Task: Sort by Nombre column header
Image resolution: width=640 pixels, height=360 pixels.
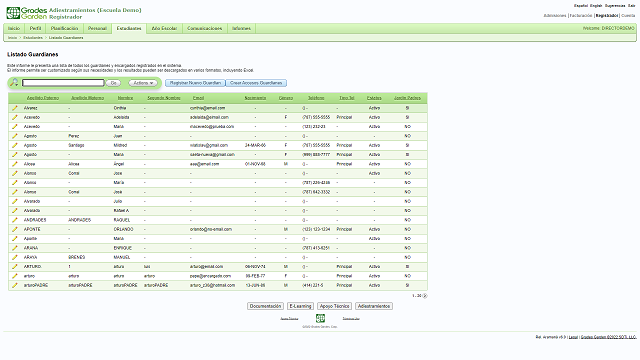Action: [125, 98]
